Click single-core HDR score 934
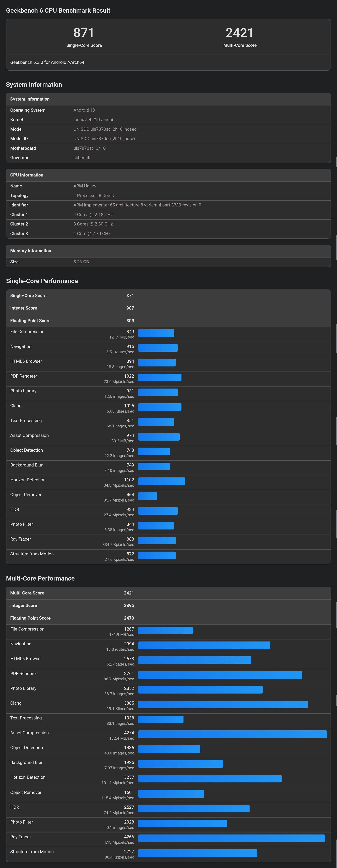The image size is (337, 868). 130,509
